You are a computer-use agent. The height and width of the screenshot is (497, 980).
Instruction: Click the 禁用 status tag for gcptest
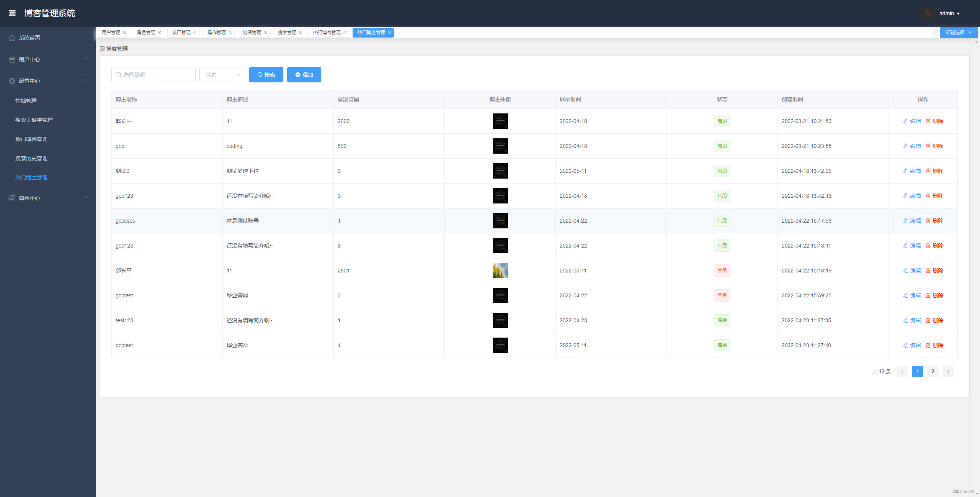click(722, 295)
